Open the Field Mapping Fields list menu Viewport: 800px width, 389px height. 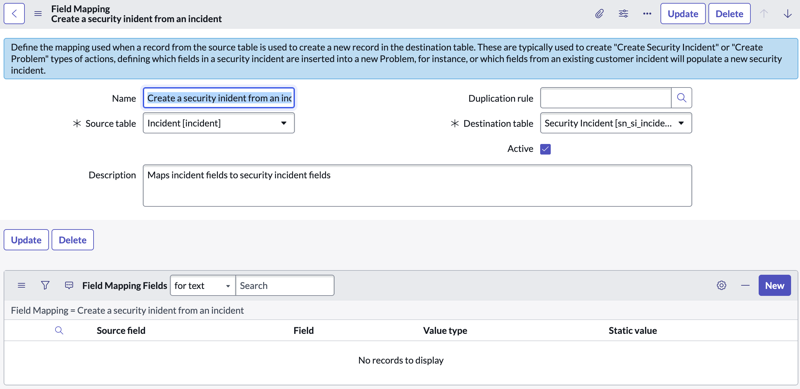(21, 286)
